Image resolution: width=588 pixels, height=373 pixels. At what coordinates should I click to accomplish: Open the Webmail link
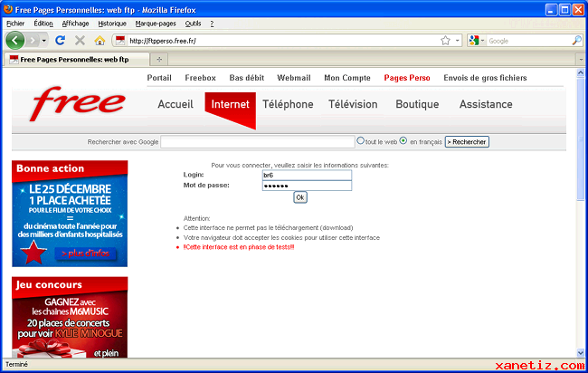(x=294, y=78)
